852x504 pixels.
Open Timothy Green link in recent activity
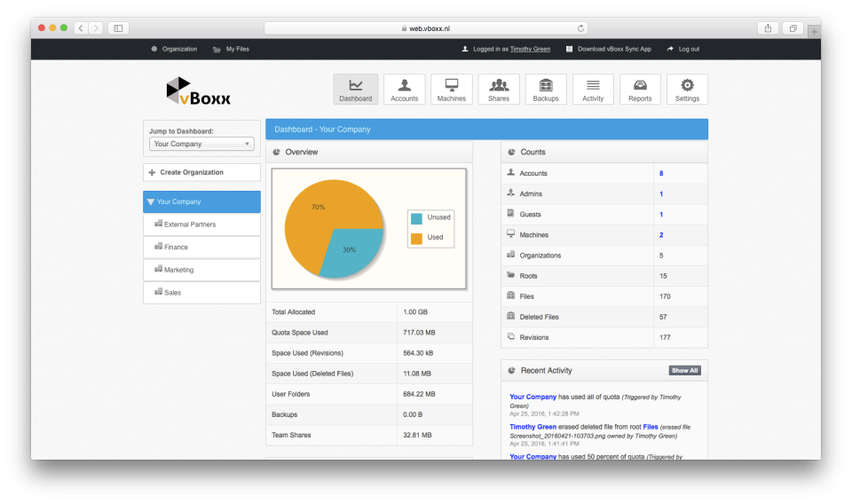pos(533,427)
